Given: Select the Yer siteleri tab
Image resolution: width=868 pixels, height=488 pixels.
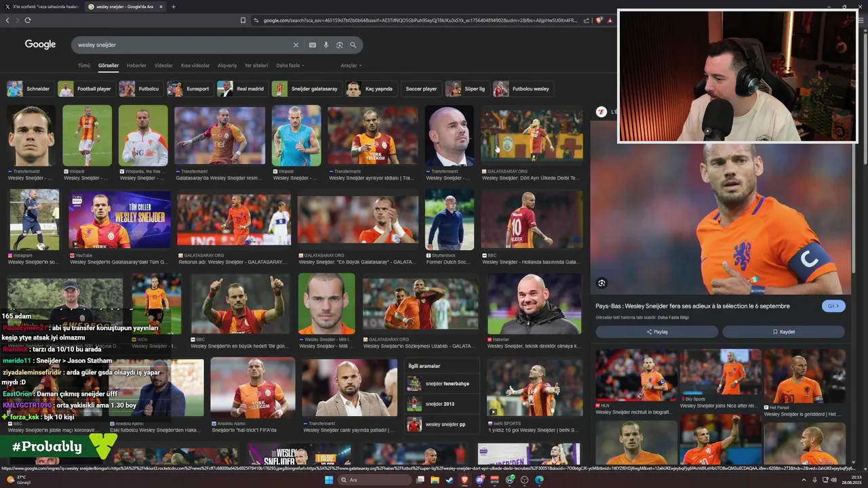Looking at the screenshot, I should [x=256, y=66].
